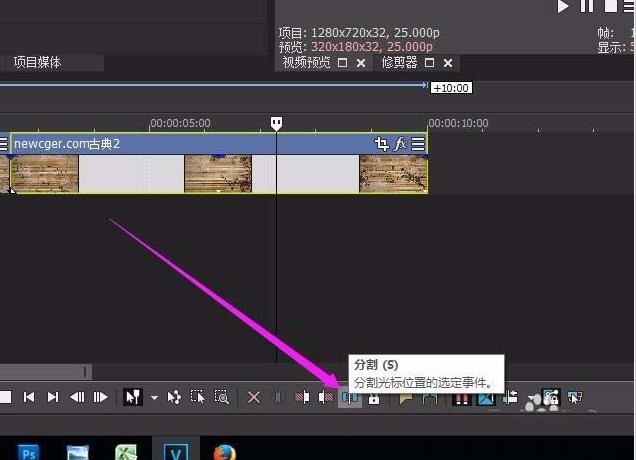Float the 视频预览 window
The width and height of the screenshot is (636, 460).
[x=343, y=63]
